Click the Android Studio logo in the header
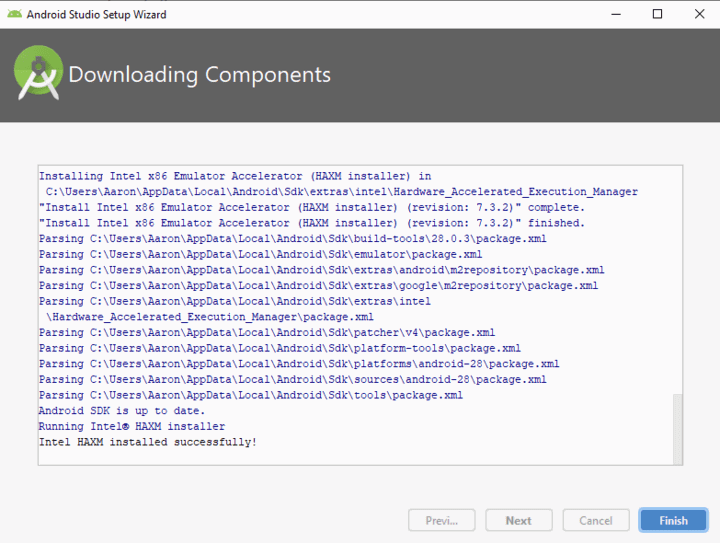The image size is (720, 543). tap(39, 73)
